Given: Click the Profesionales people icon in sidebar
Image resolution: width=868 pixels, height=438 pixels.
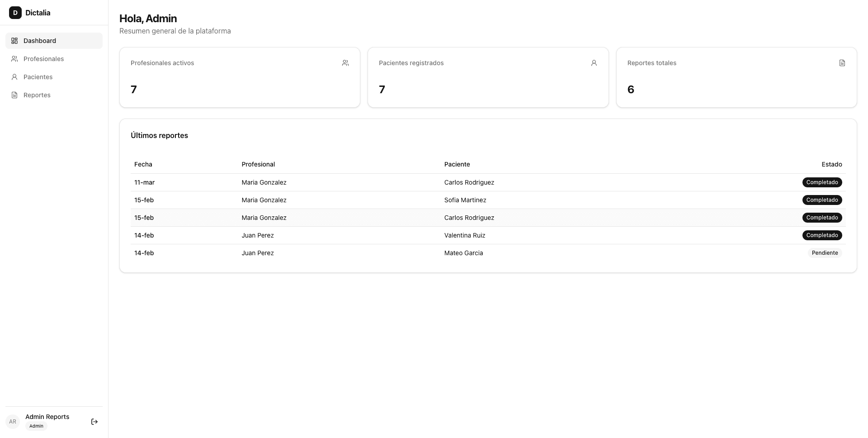Looking at the screenshot, I should [14, 59].
